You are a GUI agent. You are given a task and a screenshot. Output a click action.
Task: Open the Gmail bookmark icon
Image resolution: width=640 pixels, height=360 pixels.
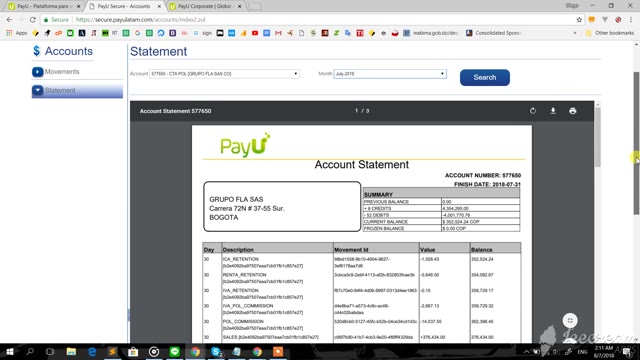point(278,33)
